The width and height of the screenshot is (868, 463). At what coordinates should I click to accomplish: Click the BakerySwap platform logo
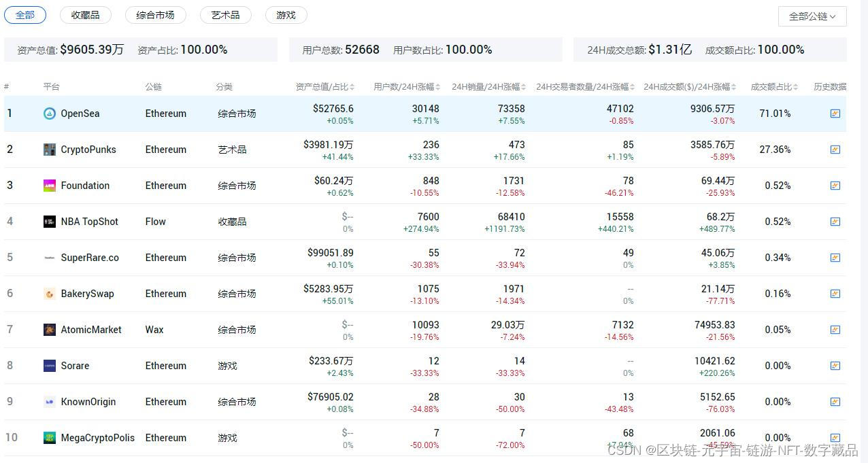tap(50, 294)
